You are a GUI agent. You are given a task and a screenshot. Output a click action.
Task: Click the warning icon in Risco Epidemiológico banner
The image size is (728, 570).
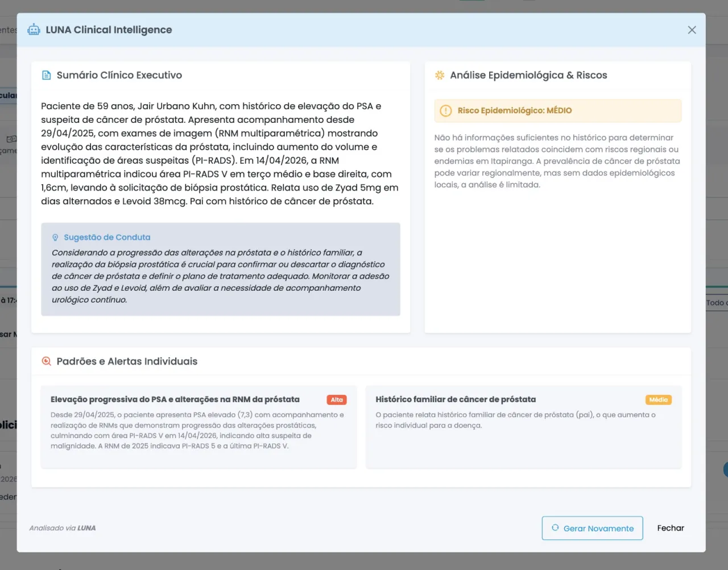click(x=446, y=110)
